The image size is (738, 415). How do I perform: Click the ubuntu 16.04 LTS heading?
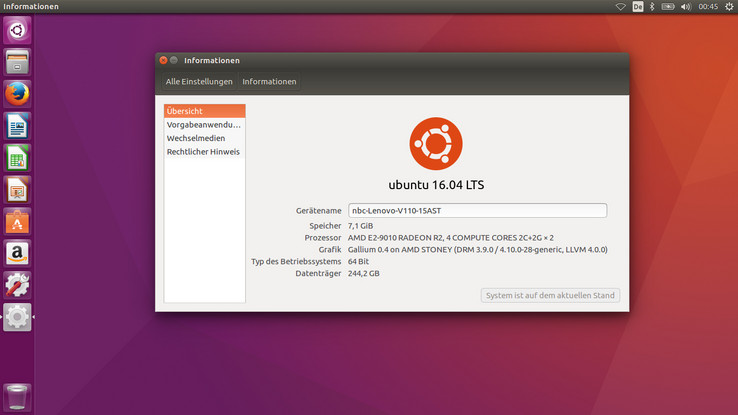coord(436,185)
